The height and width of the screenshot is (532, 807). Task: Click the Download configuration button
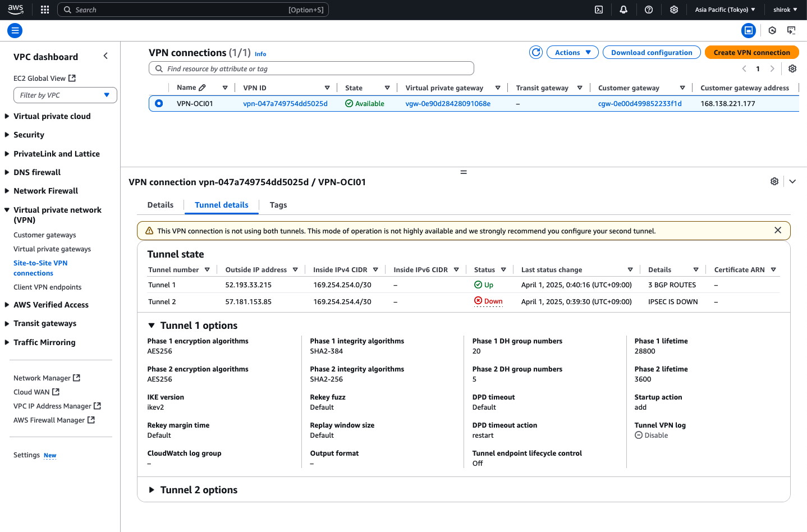652,52
